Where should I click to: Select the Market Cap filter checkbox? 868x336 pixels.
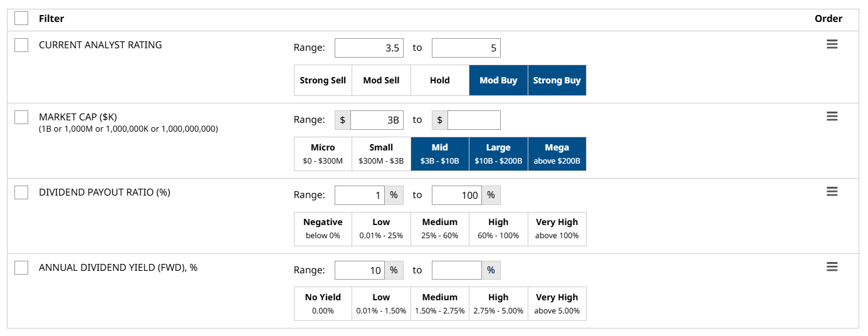click(21, 117)
